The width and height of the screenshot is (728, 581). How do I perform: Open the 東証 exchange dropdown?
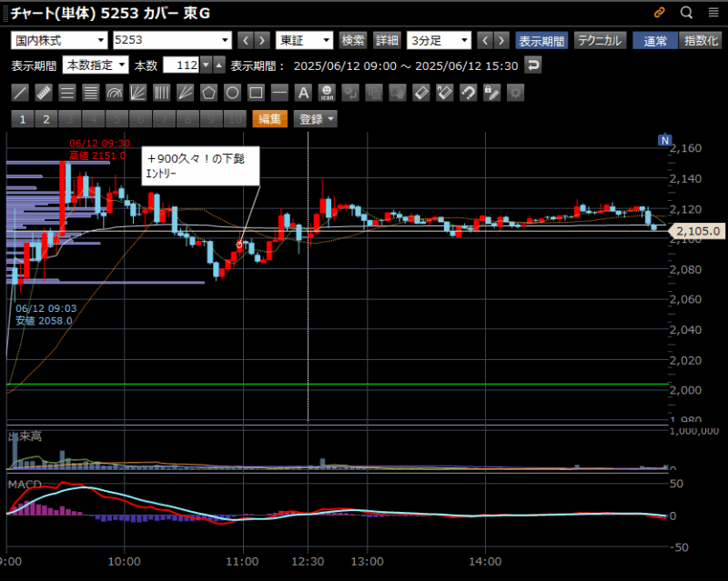[x=304, y=40]
